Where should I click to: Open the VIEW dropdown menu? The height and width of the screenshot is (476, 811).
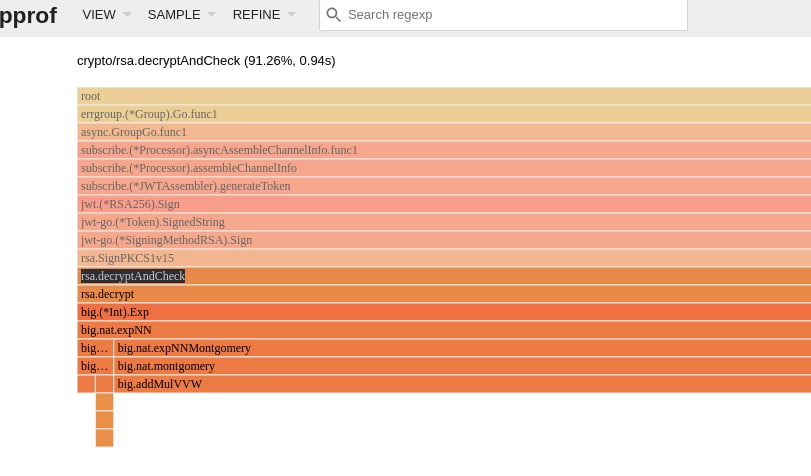tap(106, 14)
